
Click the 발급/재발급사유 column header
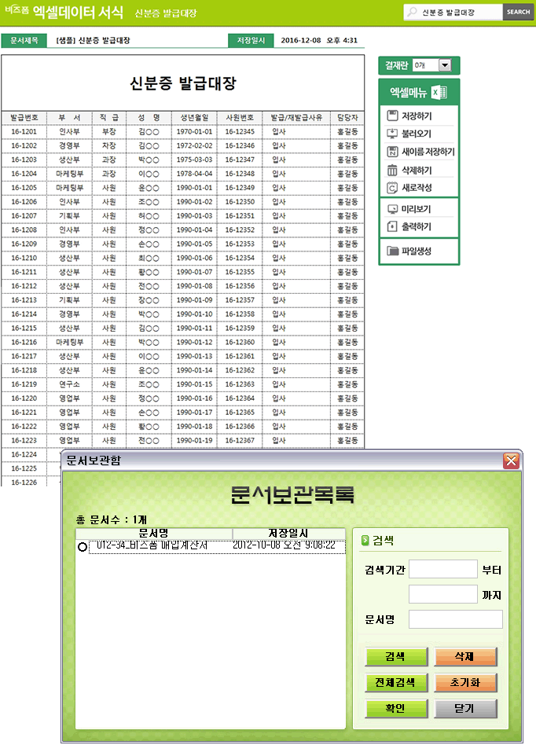pyautogui.click(x=296, y=118)
